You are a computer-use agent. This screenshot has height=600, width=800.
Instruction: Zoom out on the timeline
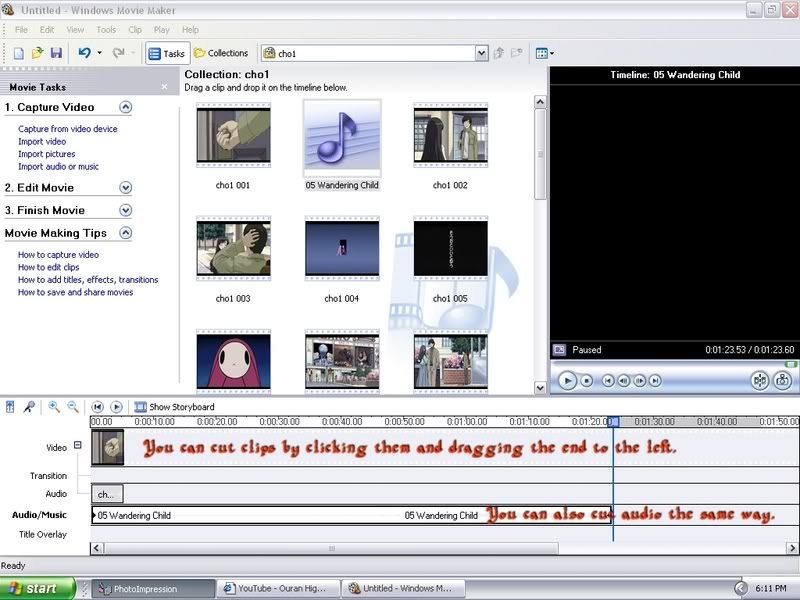[73, 407]
